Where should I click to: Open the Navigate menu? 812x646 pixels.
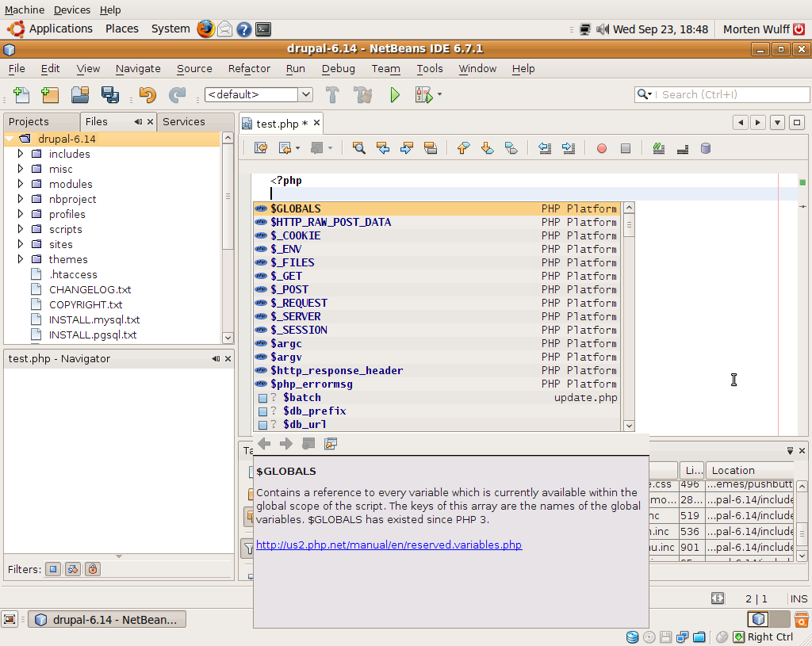[x=138, y=68]
